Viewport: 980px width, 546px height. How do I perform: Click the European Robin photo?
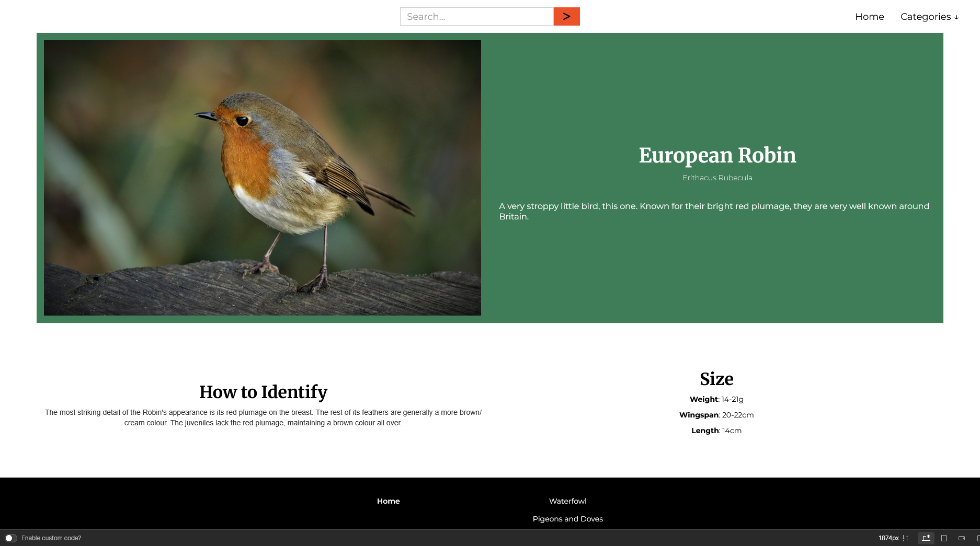pos(263,178)
